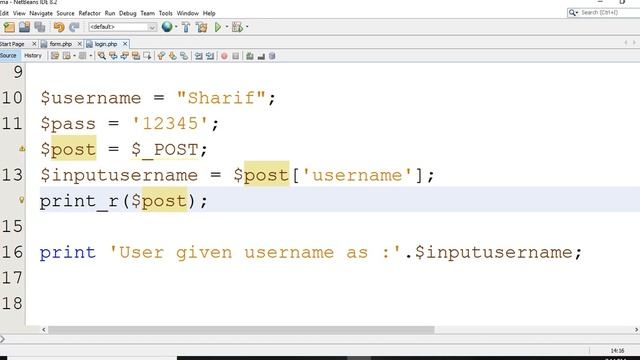The image size is (640, 360).
Task: Close the form.php tab
Action: 80,44
